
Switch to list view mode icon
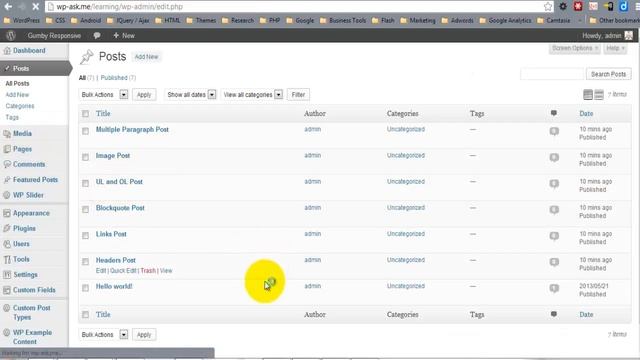click(588, 95)
